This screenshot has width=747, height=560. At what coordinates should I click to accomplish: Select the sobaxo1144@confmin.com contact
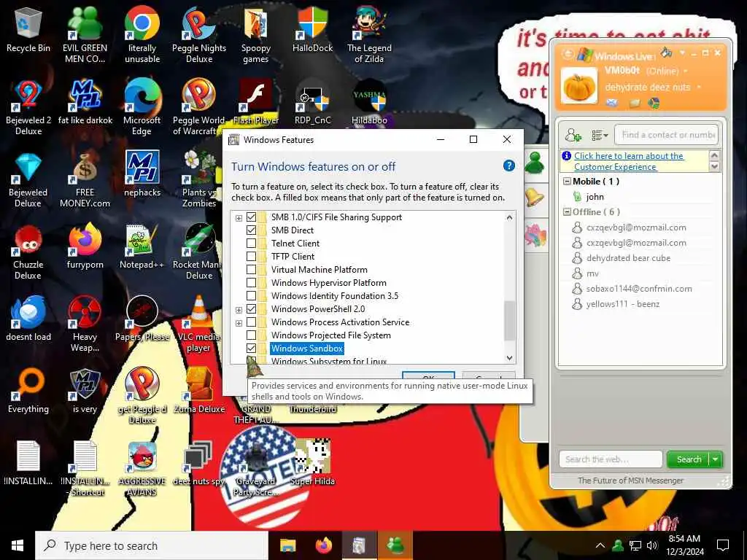tap(638, 289)
